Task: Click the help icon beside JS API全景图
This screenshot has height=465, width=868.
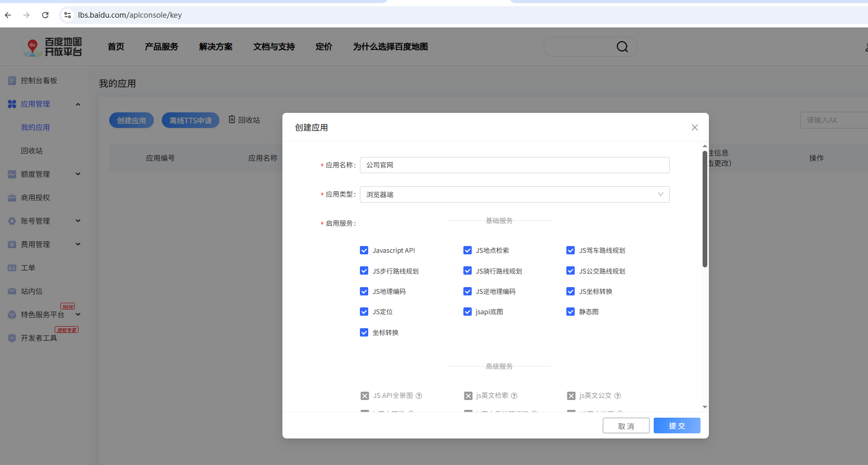Action: pyautogui.click(x=419, y=396)
